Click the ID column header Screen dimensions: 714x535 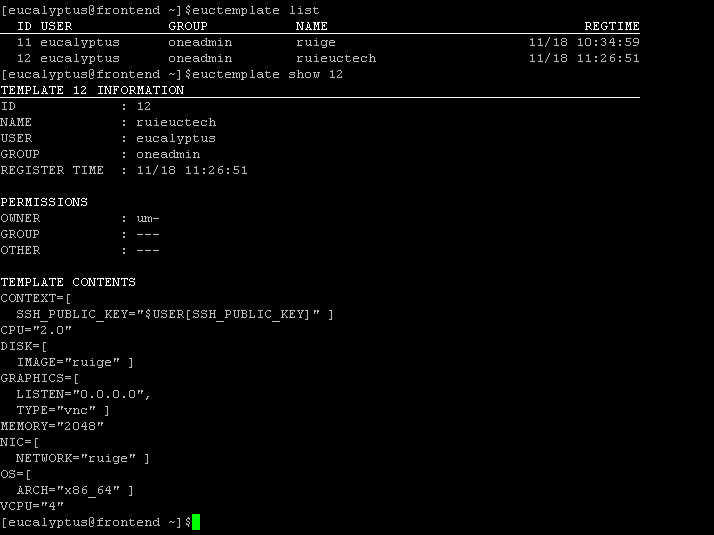pyautogui.click(x=25, y=26)
